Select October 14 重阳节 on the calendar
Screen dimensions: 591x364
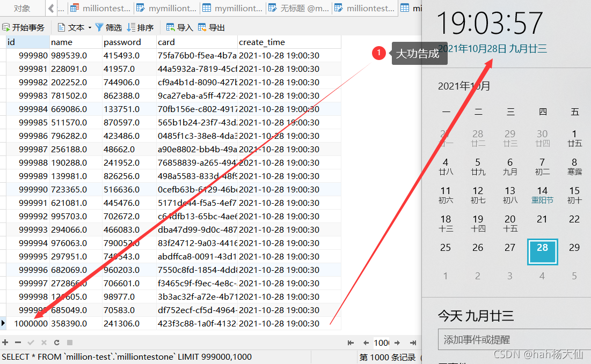[x=542, y=195]
